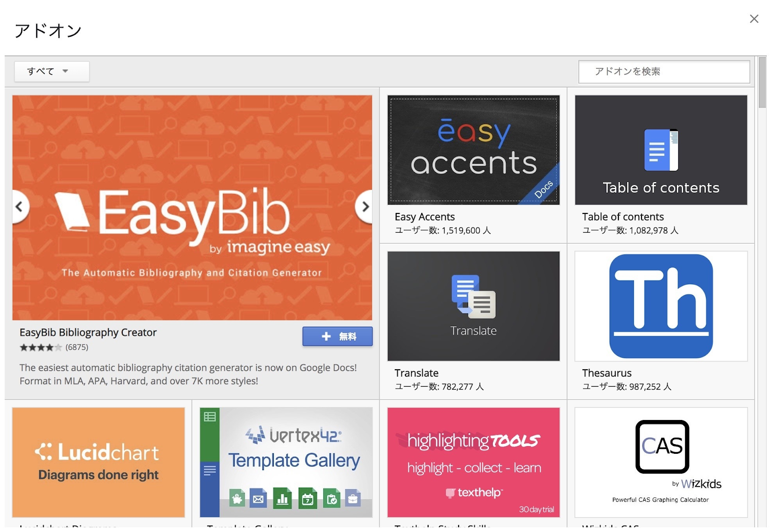Image resolution: width=773 pixels, height=532 pixels.
Task: Click the vertical scrollbar thumb
Action: [x=762, y=83]
